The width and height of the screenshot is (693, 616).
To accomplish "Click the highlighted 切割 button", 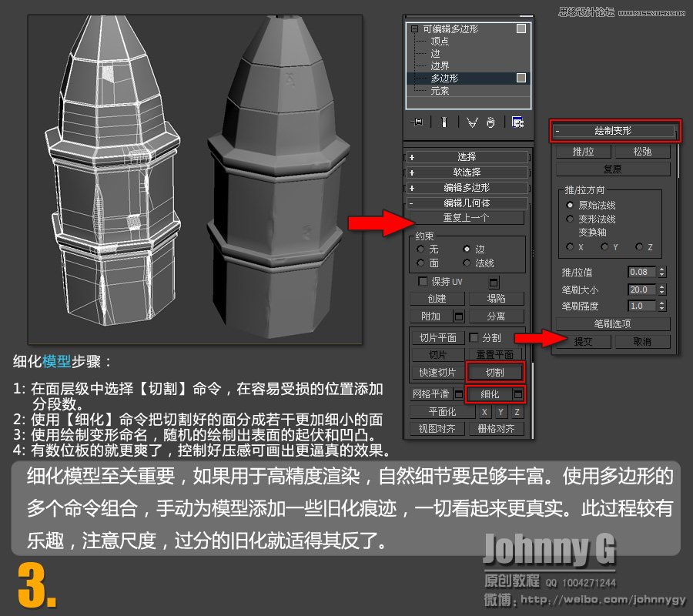I will tap(496, 372).
